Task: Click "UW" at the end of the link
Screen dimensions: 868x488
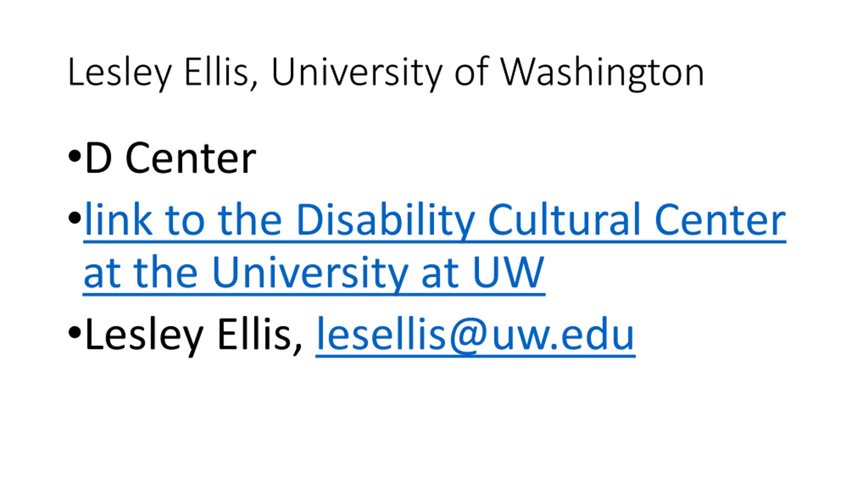Action: [508, 272]
